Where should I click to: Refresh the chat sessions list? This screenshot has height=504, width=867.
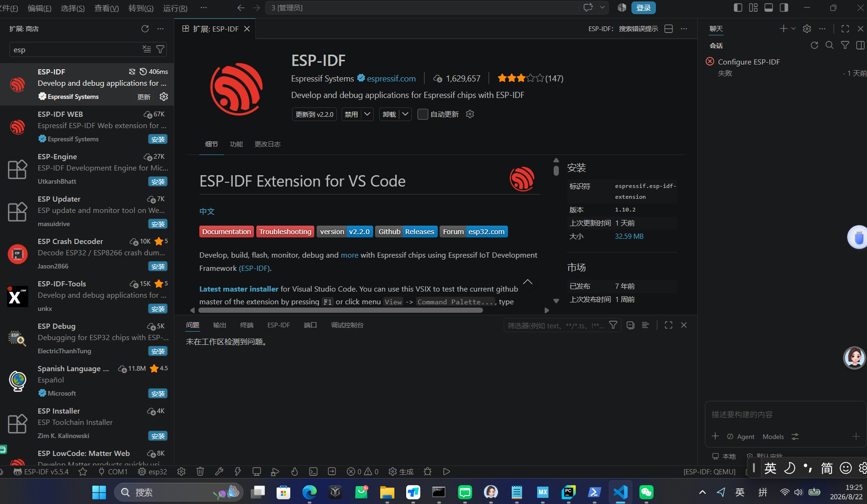tap(814, 45)
